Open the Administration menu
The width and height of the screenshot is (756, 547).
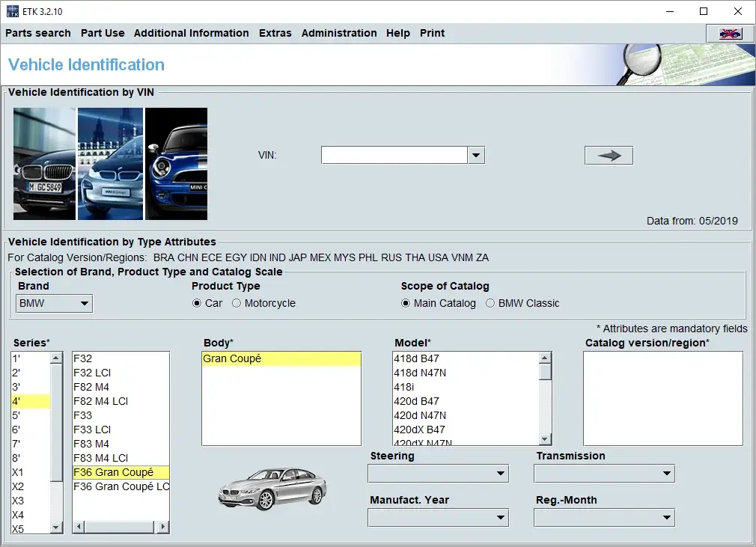tap(339, 33)
